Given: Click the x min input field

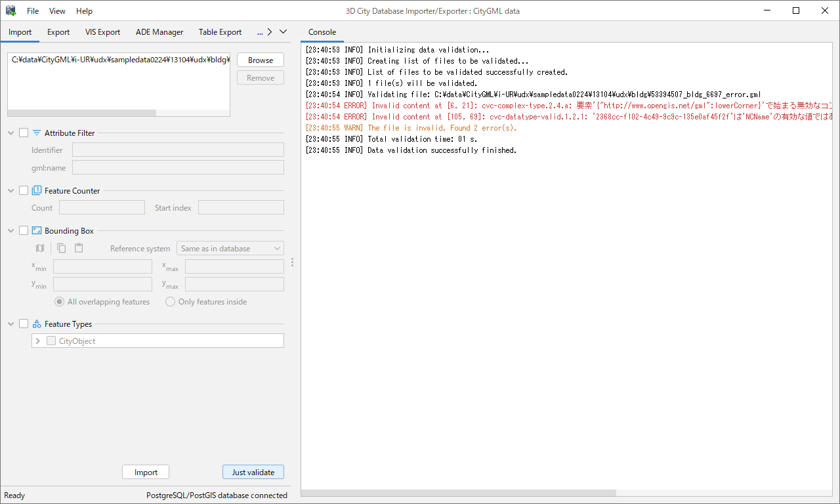Looking at the screenshot, I should (102, 266).
